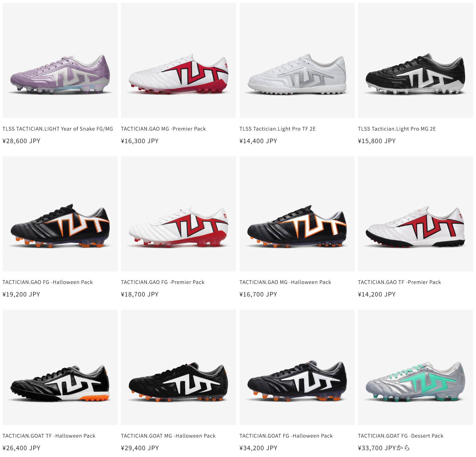The height and width of the screenshot is (457, 476).
Task: View the silver and mint Dessert Pack boot image
Action: pos(415,367)
